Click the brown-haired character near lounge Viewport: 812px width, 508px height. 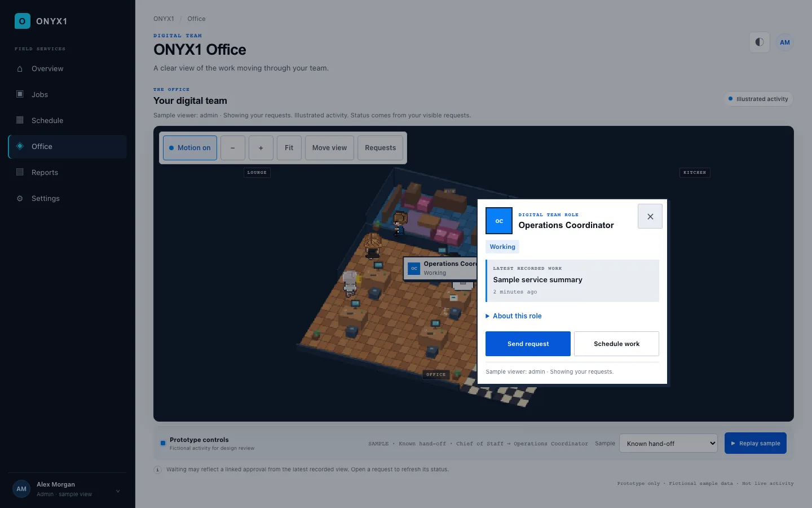pyautogui.click(x=400, y=223)
